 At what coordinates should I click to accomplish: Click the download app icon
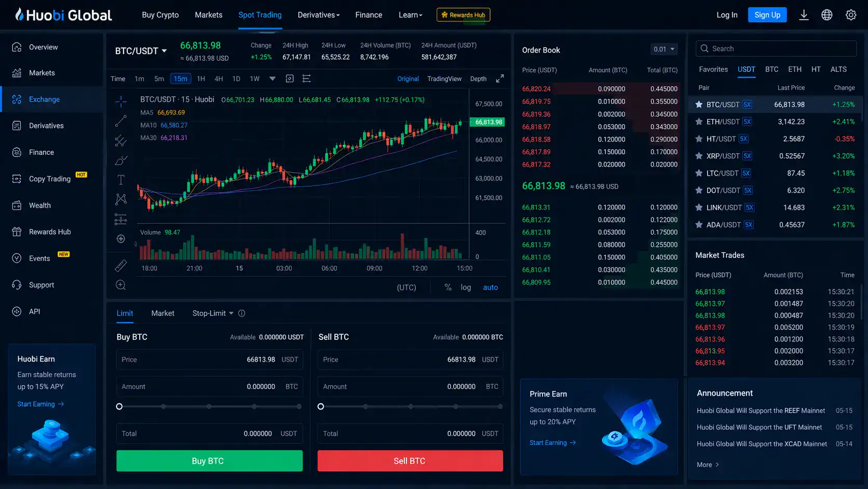804,15
